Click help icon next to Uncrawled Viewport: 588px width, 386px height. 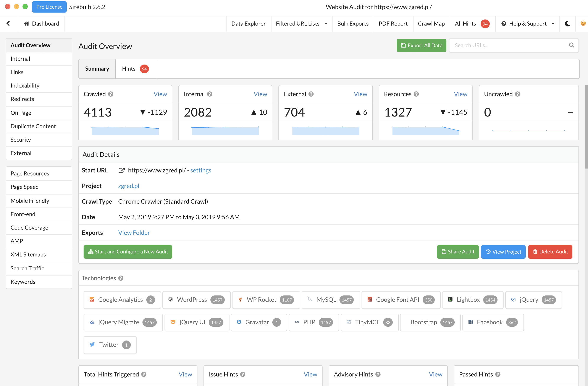point(518,94)
